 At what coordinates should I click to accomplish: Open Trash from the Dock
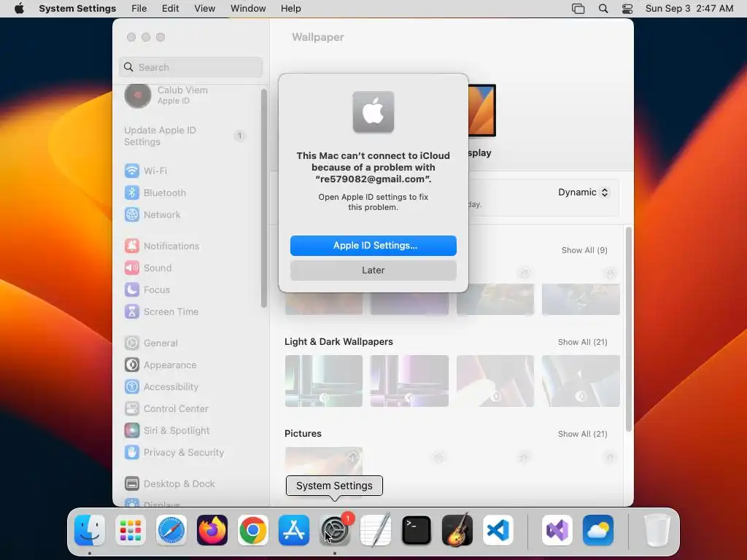[657, 530]
